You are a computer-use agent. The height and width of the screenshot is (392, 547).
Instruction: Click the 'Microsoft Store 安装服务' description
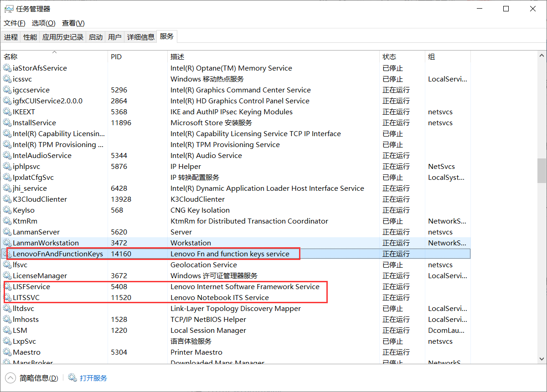point(211,123)
